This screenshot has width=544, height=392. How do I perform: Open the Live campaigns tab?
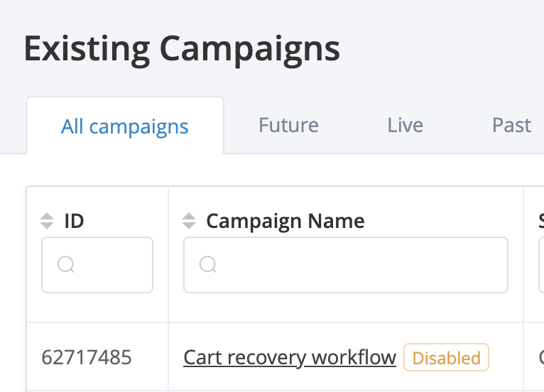(x=406, y=126)
